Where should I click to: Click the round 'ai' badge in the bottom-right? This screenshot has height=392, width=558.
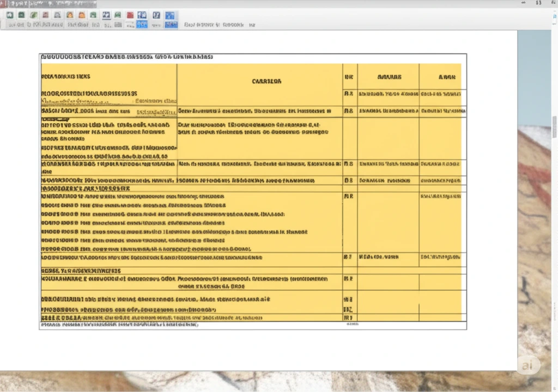527,365
